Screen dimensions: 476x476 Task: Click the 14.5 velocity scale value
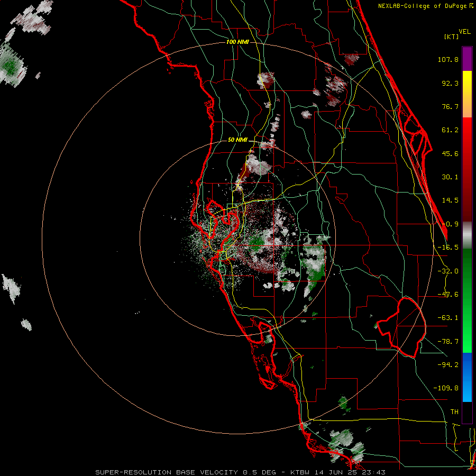click(450, 200)
